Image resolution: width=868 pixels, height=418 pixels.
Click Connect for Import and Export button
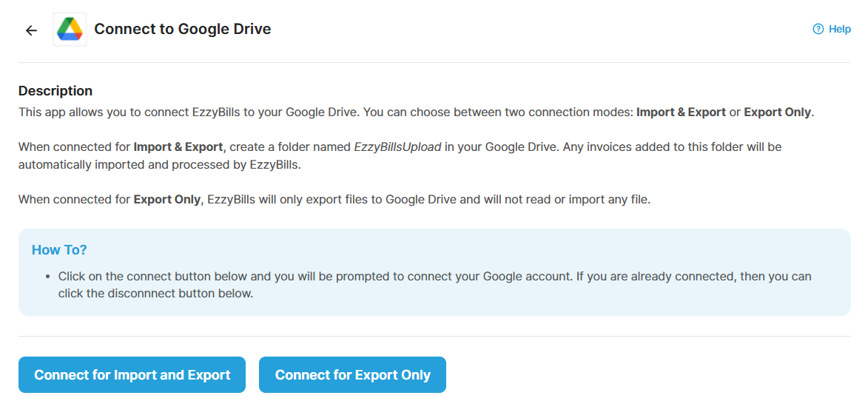[132, 375]
